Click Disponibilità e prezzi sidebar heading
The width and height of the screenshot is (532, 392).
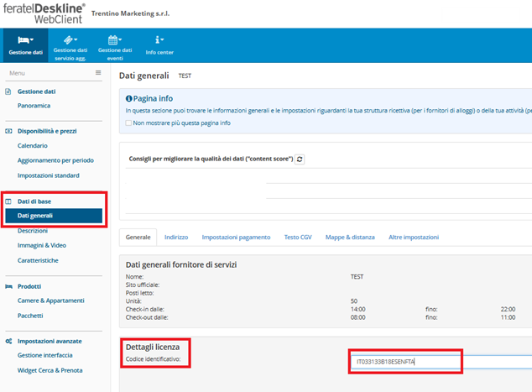[47, 131]
